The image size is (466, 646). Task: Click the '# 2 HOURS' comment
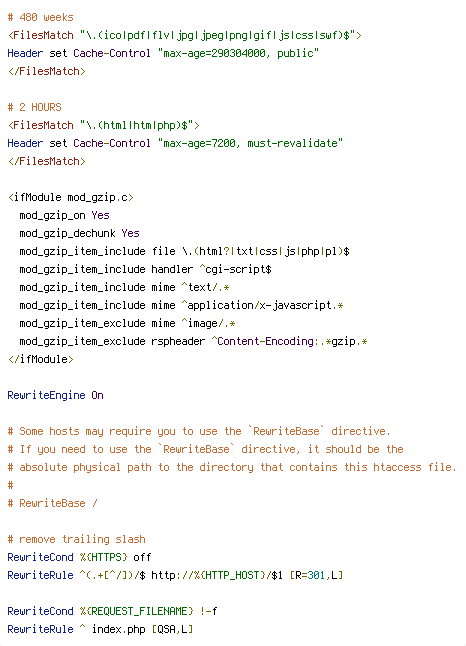point(35,108)
